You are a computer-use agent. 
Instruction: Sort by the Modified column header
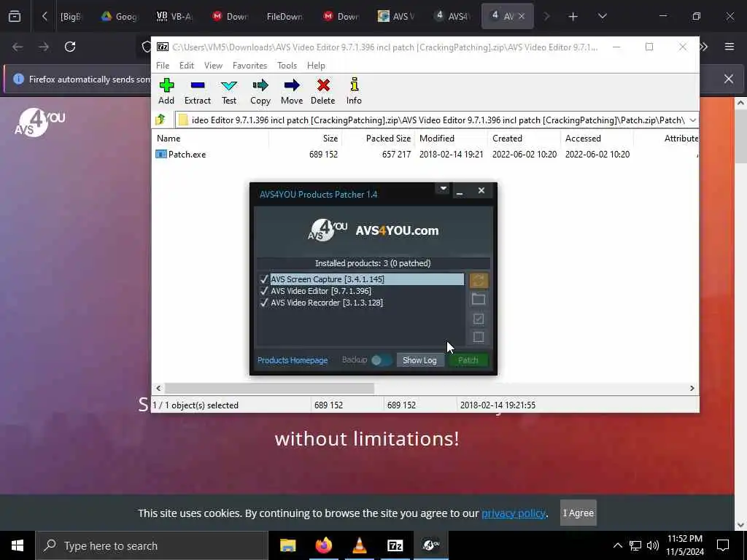tap(451, 139)
